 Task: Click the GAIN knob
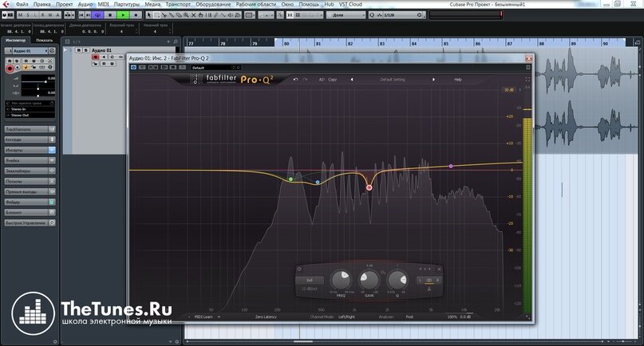pyautogui.click(x=369, y=280)
